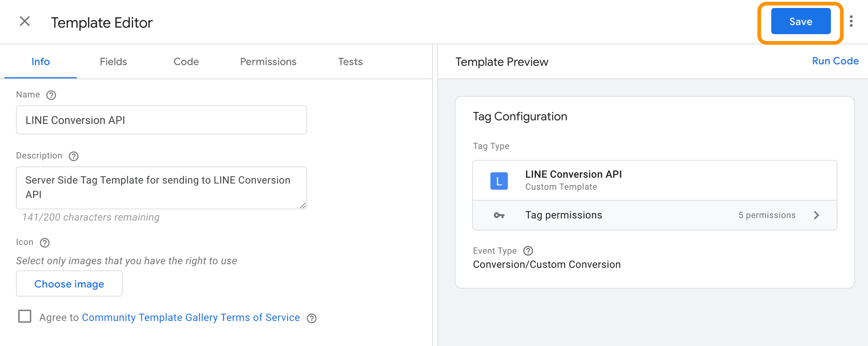Viewport: 868px width, 346px height.
Task: Click the Choose image button
Action: pos(69,284)
